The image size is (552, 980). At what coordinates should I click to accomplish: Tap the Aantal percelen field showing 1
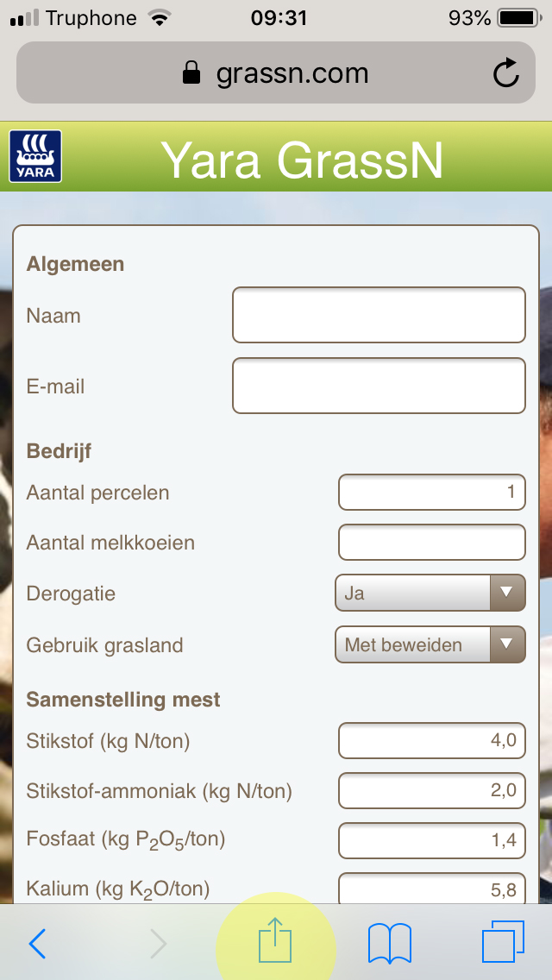click(x=431, y=492)
